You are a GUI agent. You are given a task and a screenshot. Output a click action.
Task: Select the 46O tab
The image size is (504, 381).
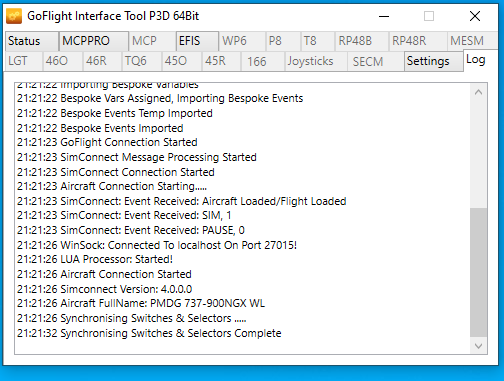[x=62, y=61]
